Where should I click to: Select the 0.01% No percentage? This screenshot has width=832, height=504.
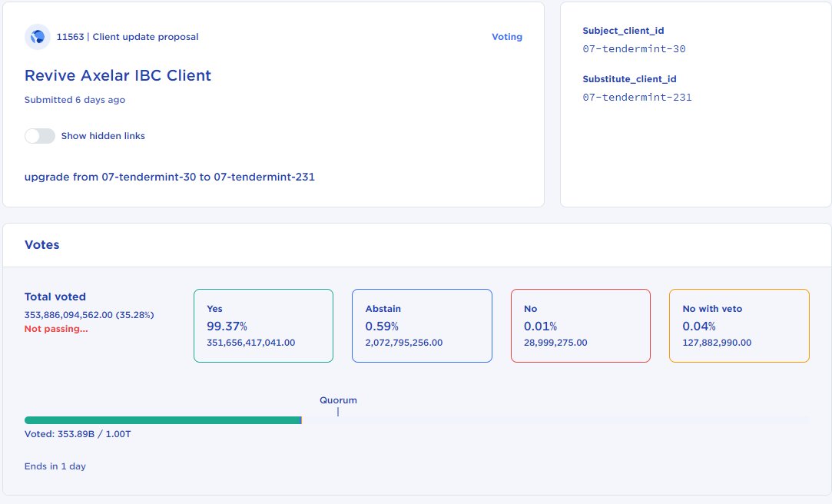[x=540, y=326]
